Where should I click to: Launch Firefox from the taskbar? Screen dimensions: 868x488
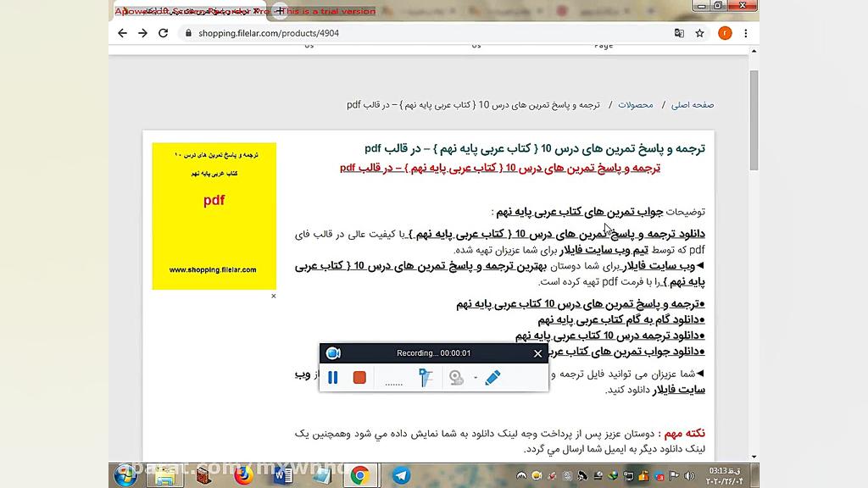point(244,475)
